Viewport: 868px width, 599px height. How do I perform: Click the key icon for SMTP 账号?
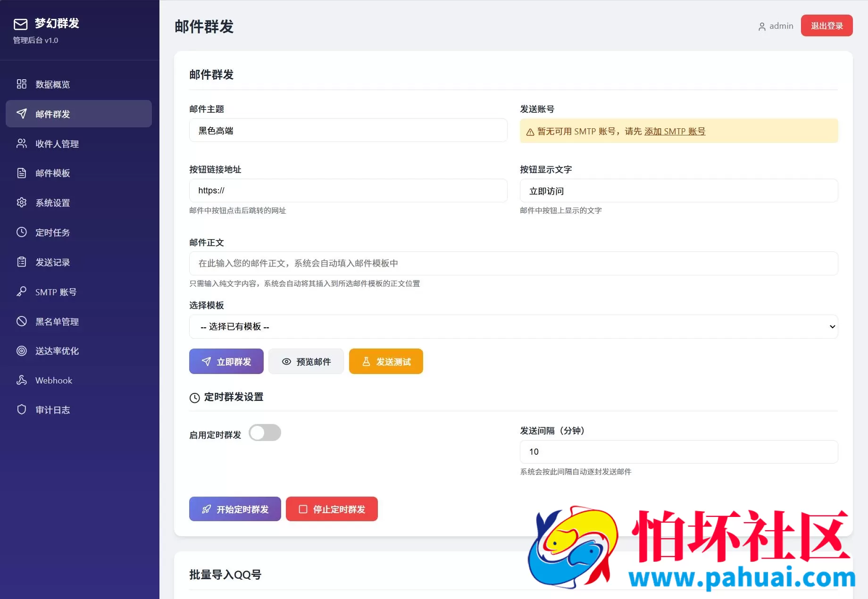tap(22, 291)
